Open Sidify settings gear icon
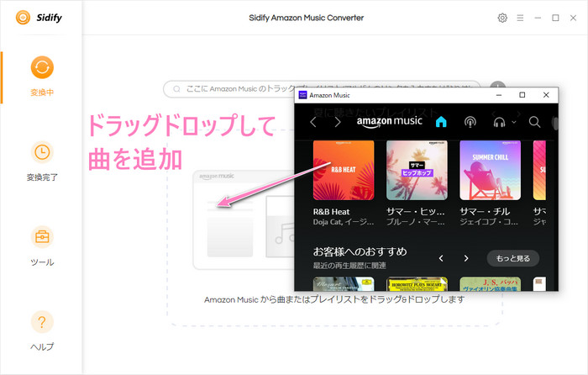588x375 pixels. (x=502, y=18)
